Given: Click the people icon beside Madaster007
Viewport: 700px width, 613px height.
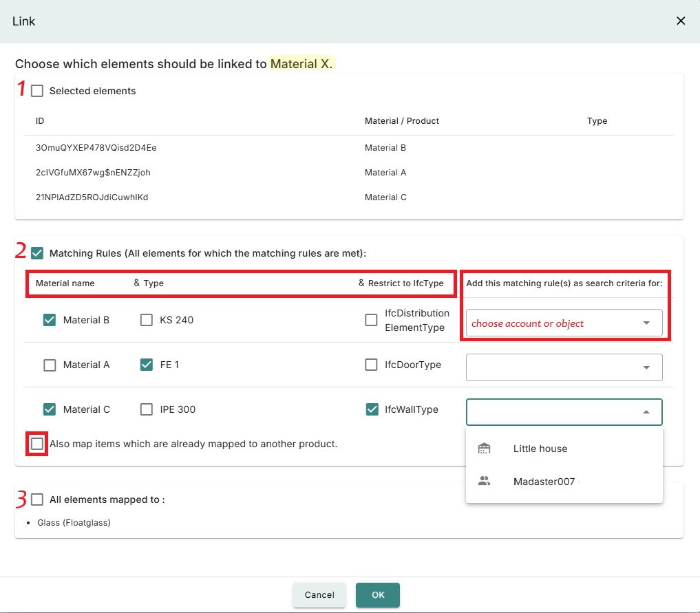Looking at the screenshot, I should pyautogui.click(x=484, y=481).
